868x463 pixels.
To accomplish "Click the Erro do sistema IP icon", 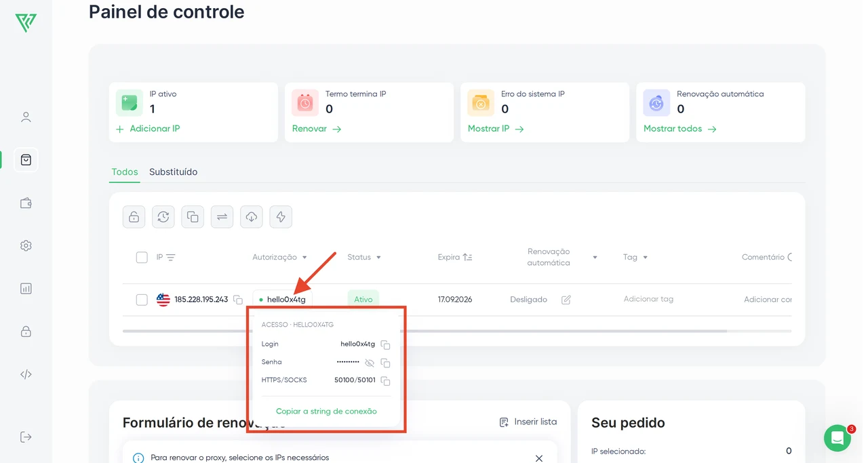I will [x=481, y=103].
